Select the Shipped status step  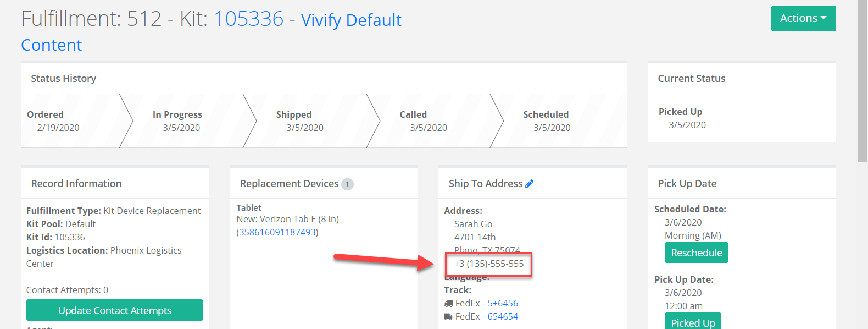coord(305,120)
